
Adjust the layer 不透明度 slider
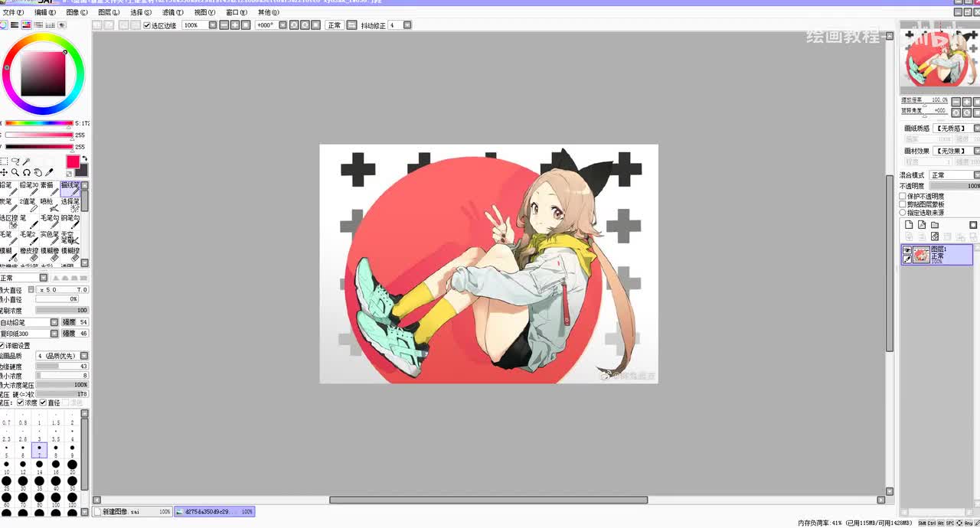pyautogui.click(x=955, y=186)
